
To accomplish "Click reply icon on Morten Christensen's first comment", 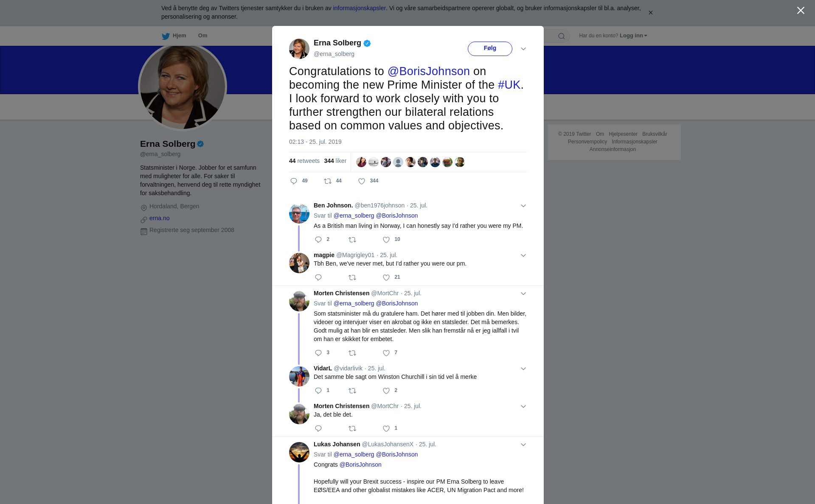I will pos(318,353).
